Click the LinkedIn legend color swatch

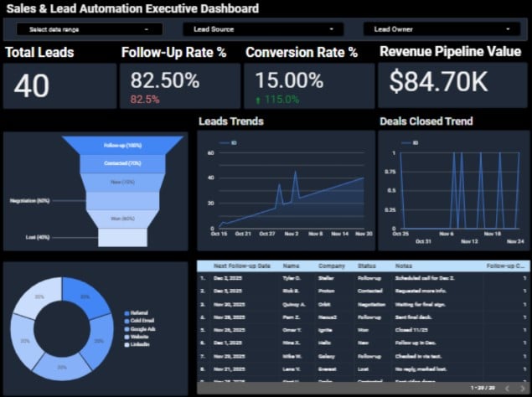click(x=127, y=345)
